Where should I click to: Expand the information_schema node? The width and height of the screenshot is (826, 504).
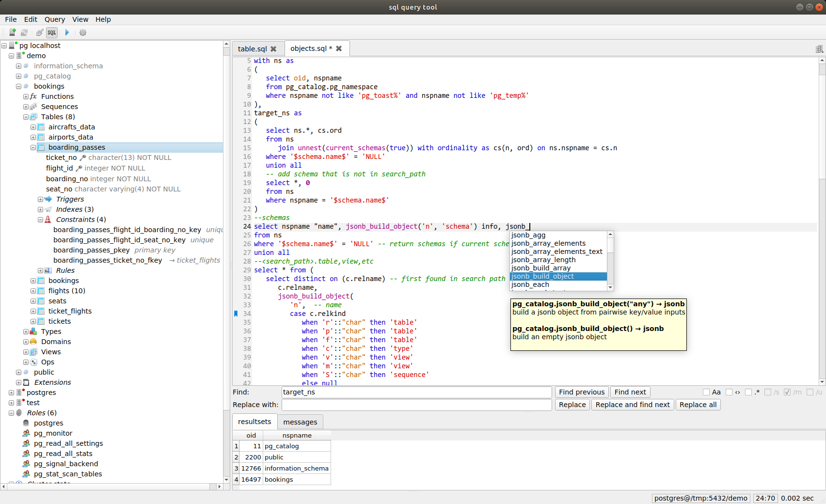tap(18, 66)
